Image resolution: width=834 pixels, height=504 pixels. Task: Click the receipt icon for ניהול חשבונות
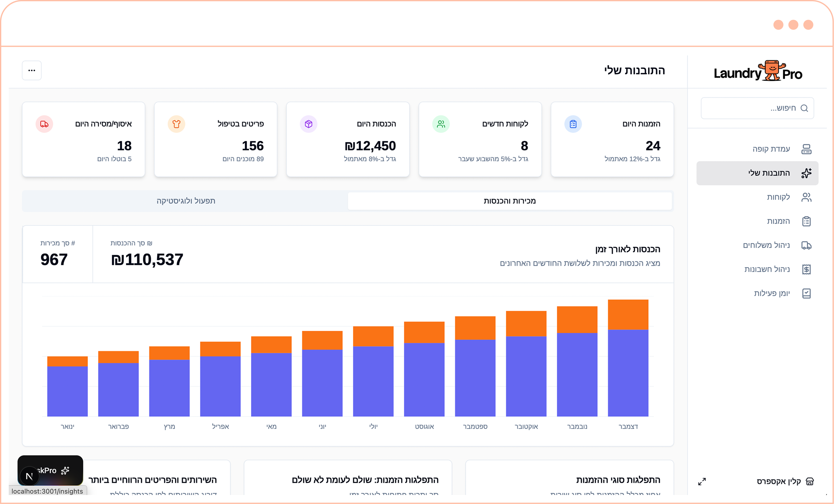pyautogui.click(x=806, y=269)
